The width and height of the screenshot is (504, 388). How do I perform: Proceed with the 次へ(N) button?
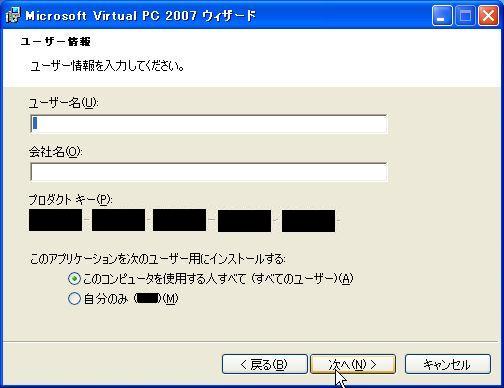coord(353,364)
